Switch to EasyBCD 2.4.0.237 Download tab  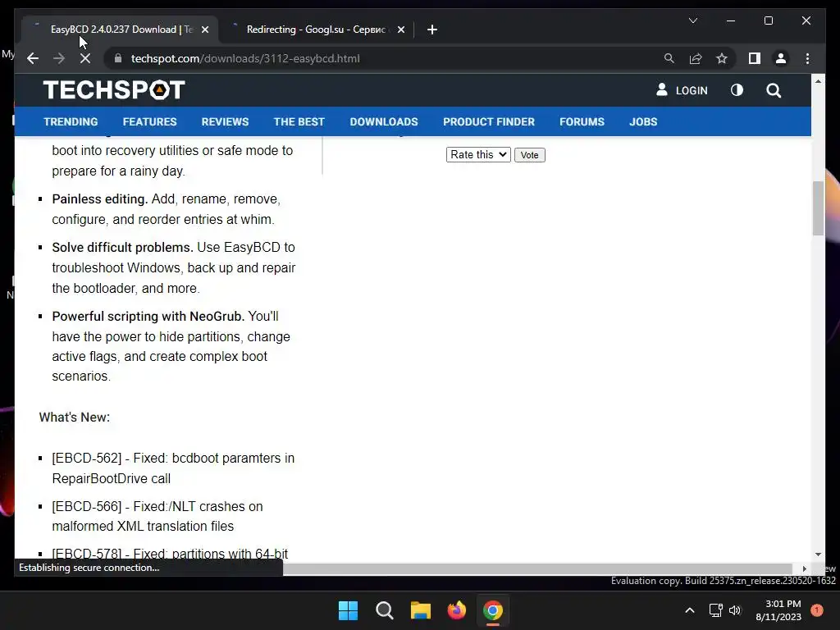click(x=121, y=30)
